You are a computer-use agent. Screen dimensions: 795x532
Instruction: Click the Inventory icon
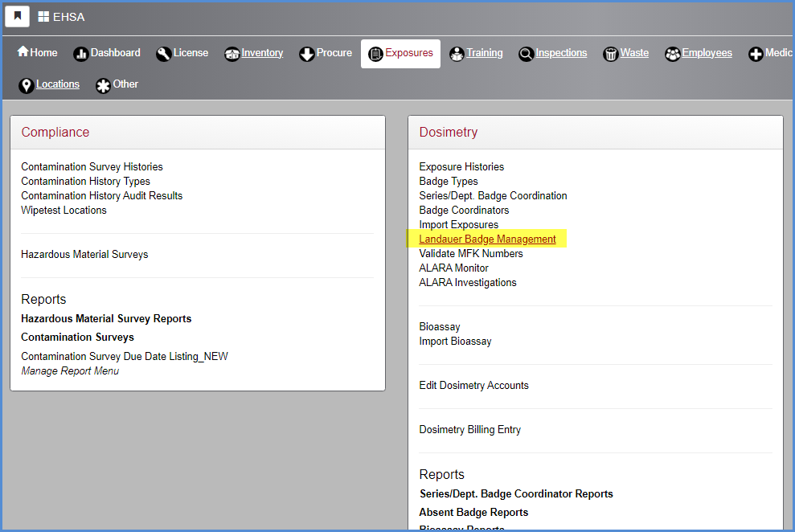tap(232, 54)
